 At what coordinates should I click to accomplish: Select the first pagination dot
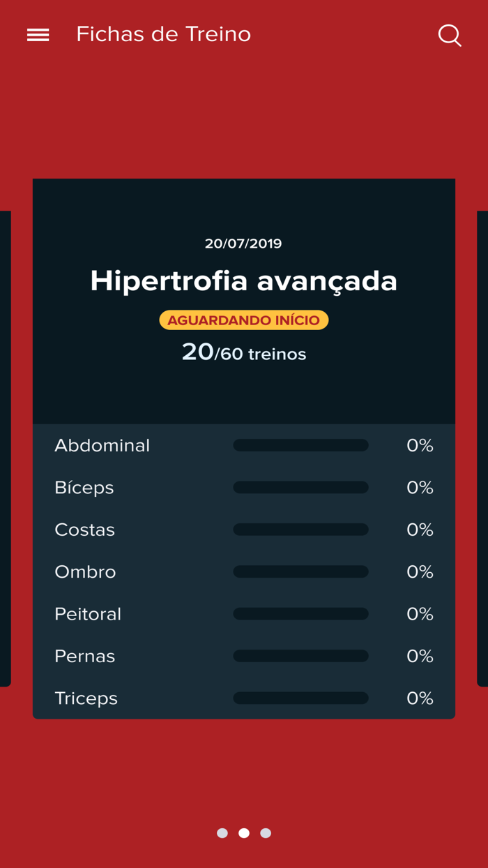[223, 832]
